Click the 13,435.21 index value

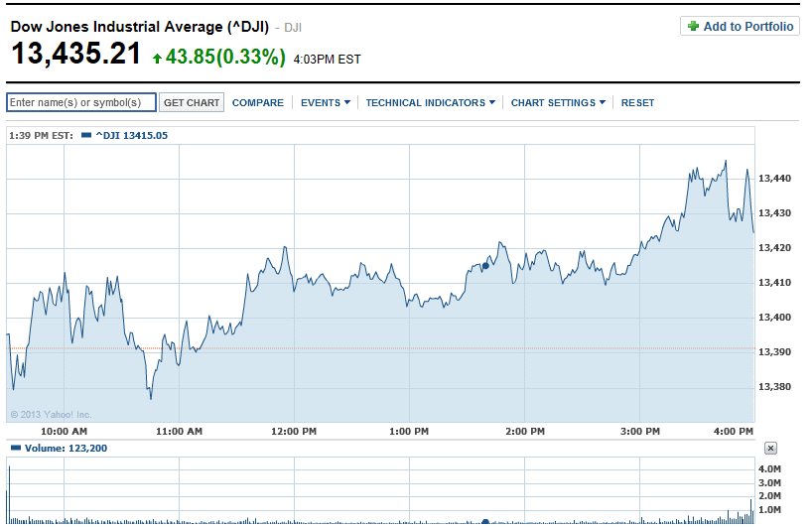click(x=75, y=53)
